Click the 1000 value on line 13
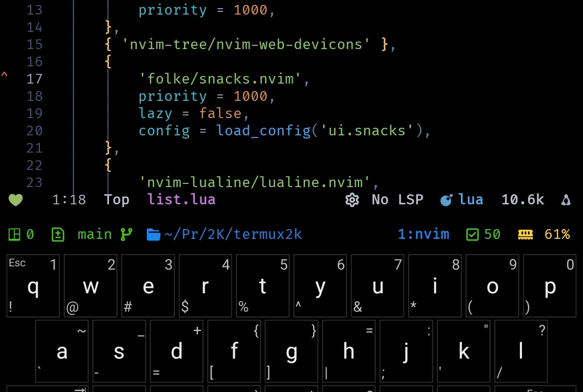Image resolution: width=583 pixels, height=392 pixels. tap(250, 10)
